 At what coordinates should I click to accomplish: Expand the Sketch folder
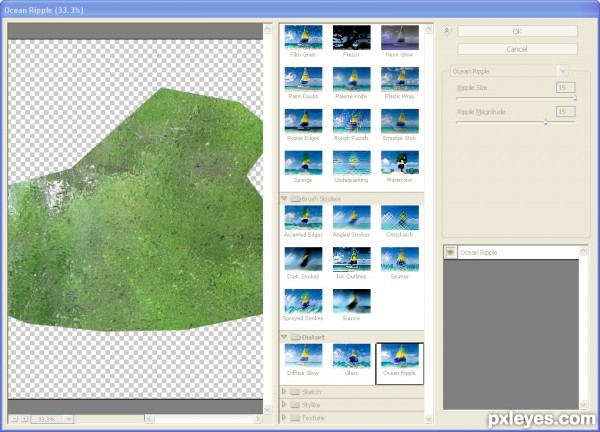click(284, 391)
